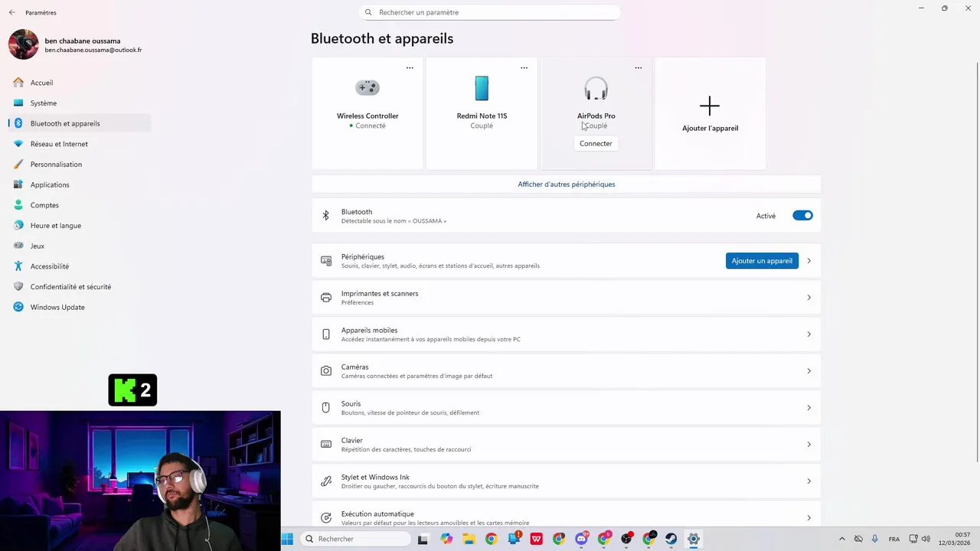Viewport: 980px width, 551px height.
Task: Open more options for Redmi Note 11S
Action: (524, 68)
